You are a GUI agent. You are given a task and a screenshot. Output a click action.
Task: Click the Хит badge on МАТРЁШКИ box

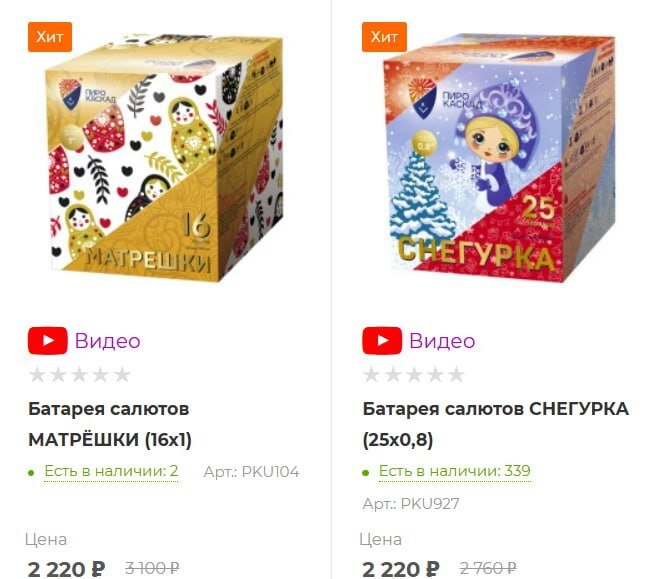pyautogui.click(x=50, y=37)
